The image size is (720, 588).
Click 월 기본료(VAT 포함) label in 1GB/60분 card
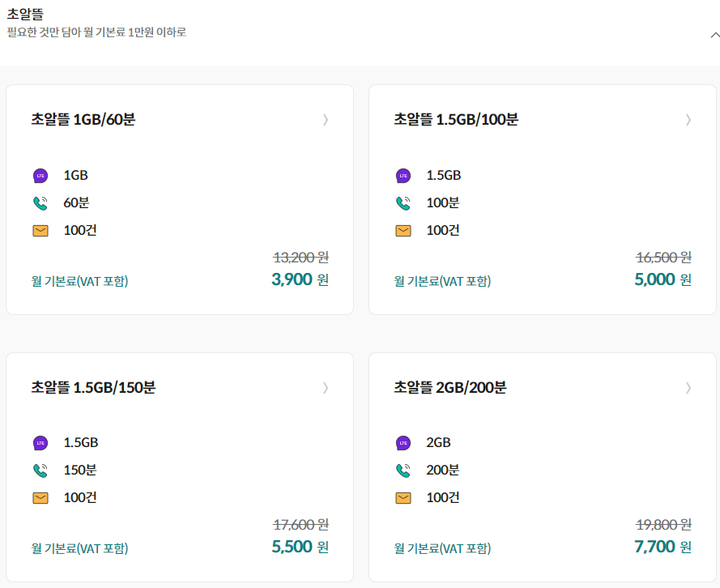tap(79, 281)
